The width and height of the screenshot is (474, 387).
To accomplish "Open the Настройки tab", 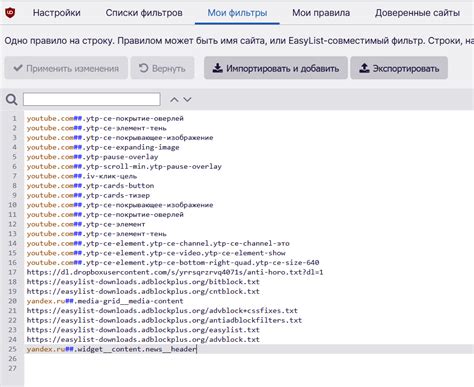I will click(x=57, y=13).
